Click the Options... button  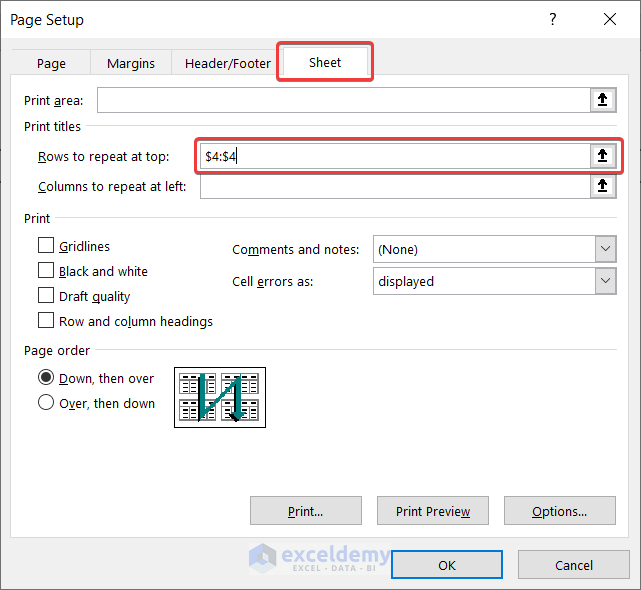tap(559, 511)
